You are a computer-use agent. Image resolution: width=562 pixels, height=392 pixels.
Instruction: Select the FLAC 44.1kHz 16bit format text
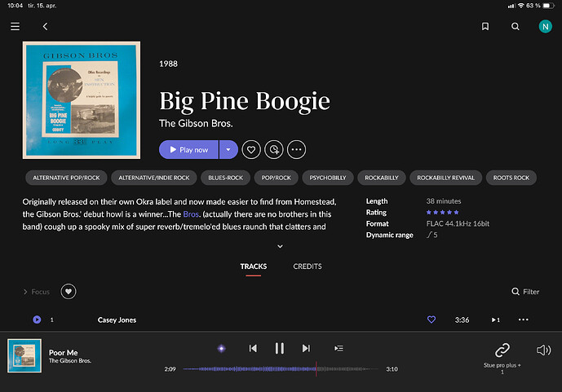[458, 224]
